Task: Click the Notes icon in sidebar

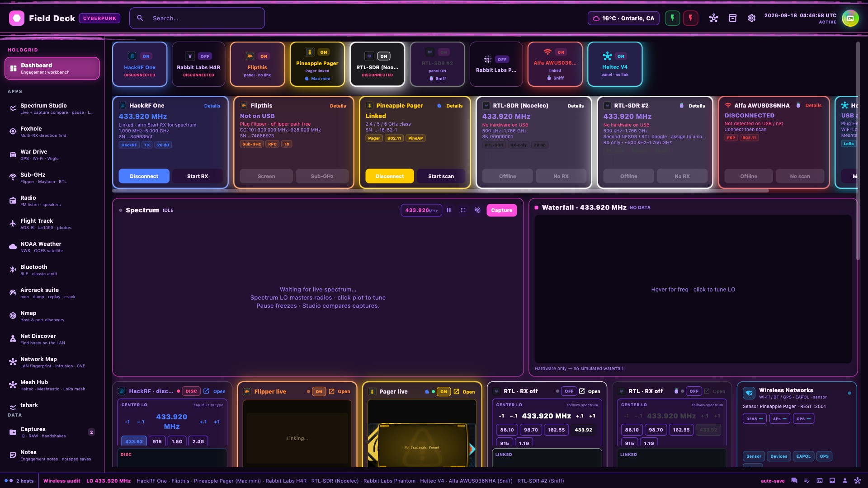Action: click(x=13, y=455)
